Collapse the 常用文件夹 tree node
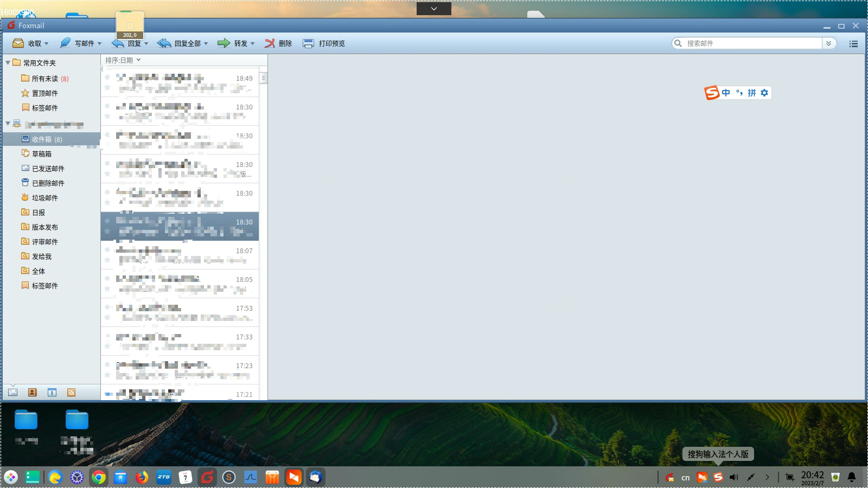Viewport: 868px width, 488px height. pos(8,63)
